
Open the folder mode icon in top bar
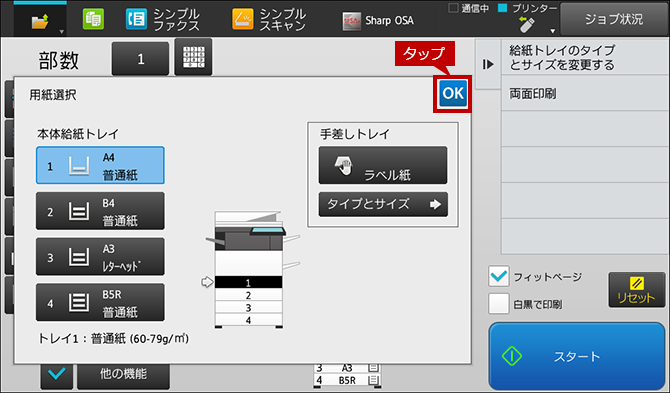tap(40, 21)
